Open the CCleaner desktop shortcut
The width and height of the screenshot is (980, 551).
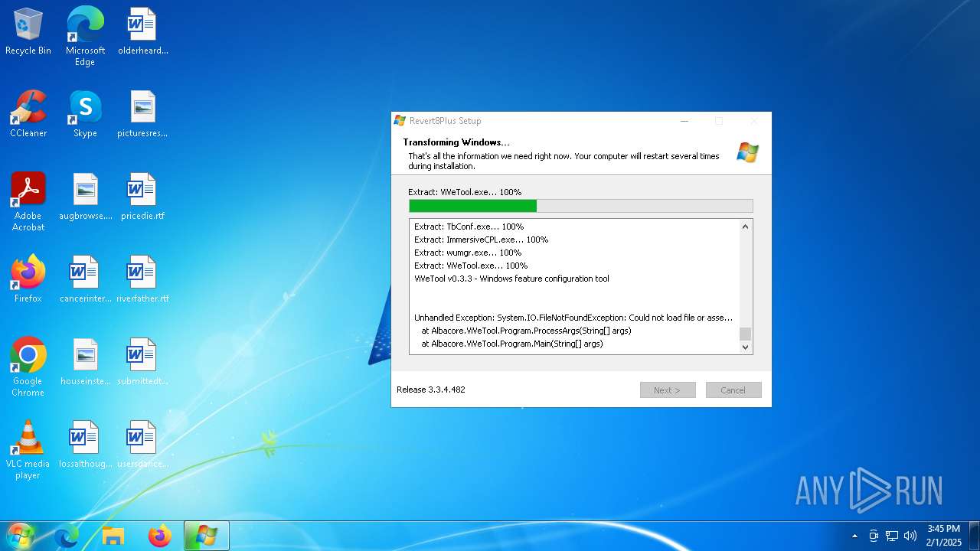pos(28,114)
